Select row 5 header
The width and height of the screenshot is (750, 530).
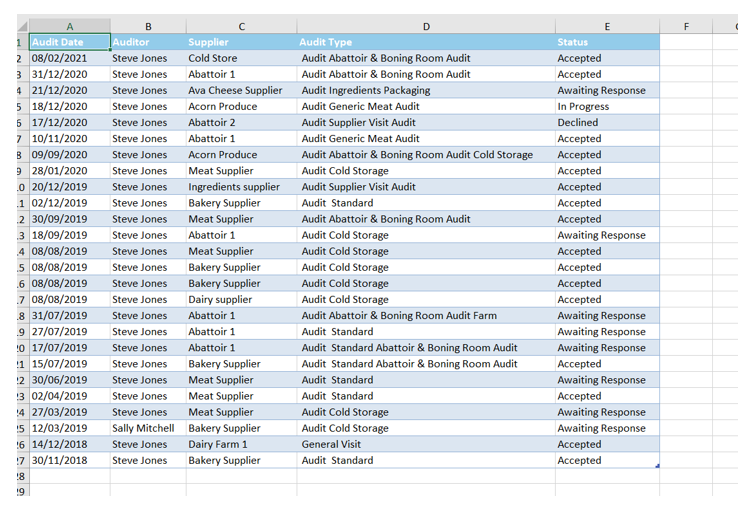(22, 106)
